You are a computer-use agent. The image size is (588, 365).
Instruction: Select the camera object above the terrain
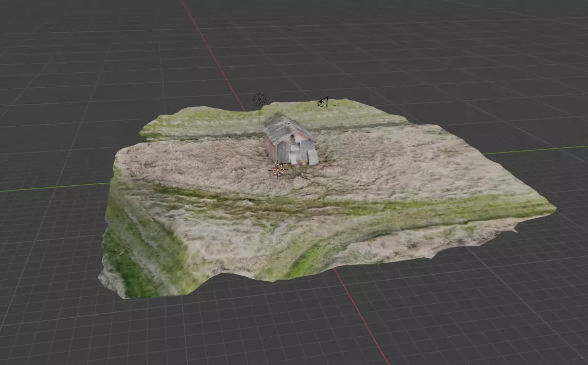[323, 102]
